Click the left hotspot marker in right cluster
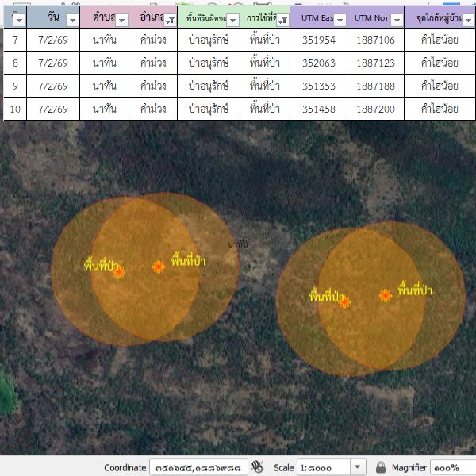The image size is (476, 476). coord(344,301)
